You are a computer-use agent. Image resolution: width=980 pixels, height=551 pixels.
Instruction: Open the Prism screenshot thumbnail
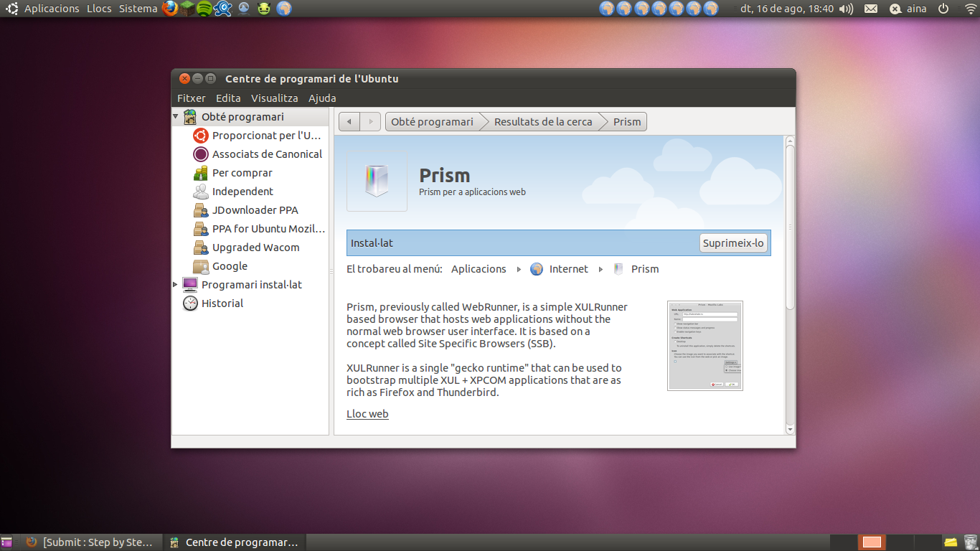tap(705, 345)
